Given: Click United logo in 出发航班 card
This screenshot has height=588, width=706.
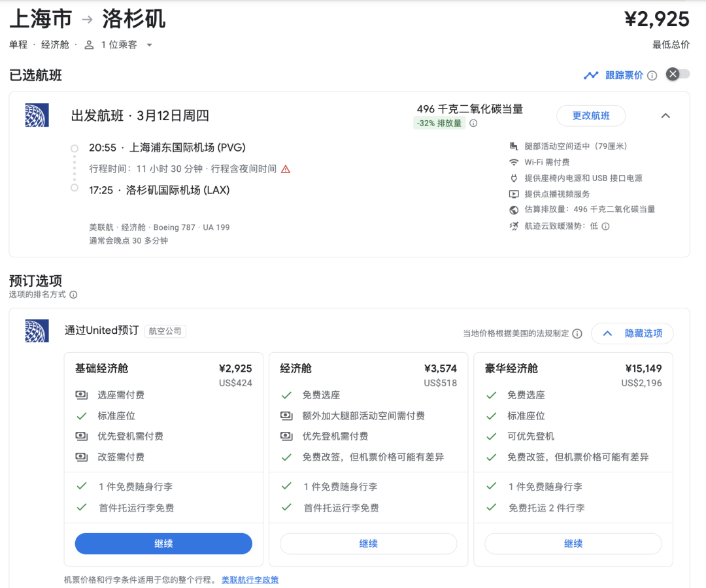Looking at the screenshot, I should (x=37, y=115).
